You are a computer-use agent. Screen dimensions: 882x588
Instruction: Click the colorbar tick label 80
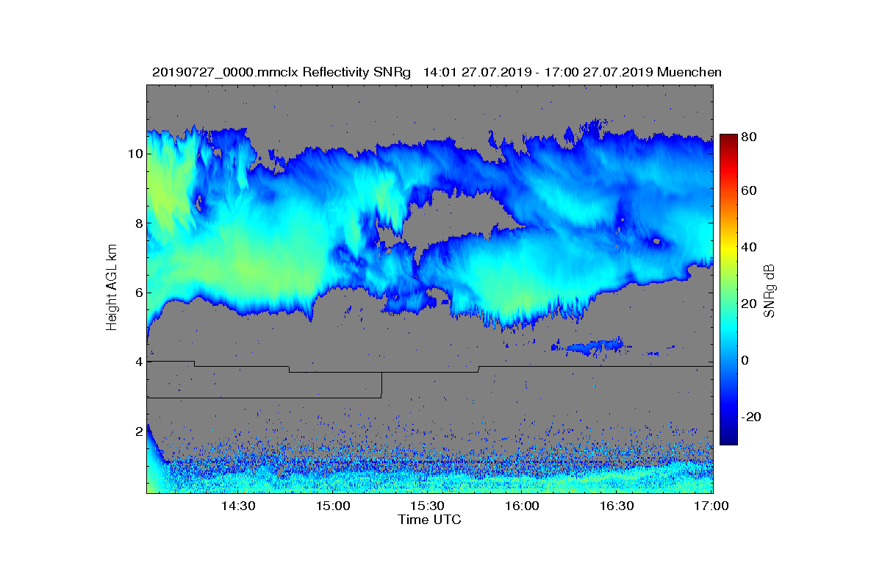pos(750,137)
